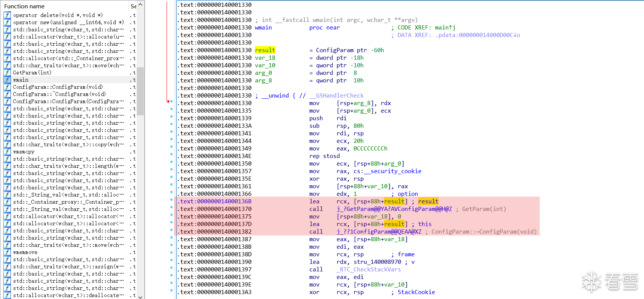Follow the j_?GetParam@@YA?AVConfigParam@@H@Z call target
Image resolution: width=644 pixels, height=299 pixels.
[394, 209]
